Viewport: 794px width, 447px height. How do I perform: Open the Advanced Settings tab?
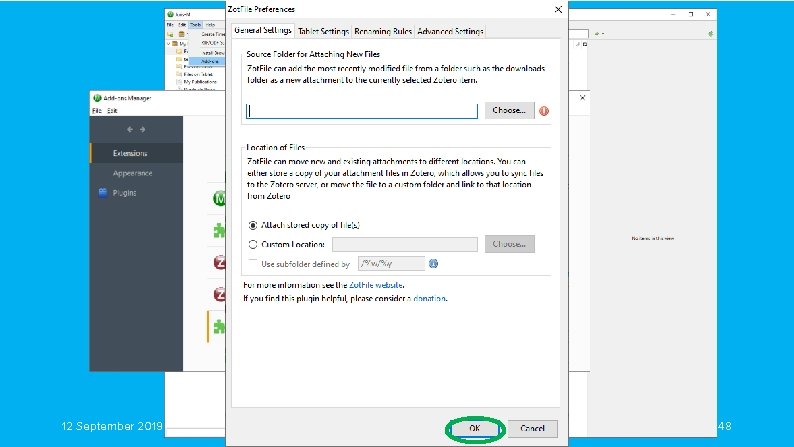450,31
